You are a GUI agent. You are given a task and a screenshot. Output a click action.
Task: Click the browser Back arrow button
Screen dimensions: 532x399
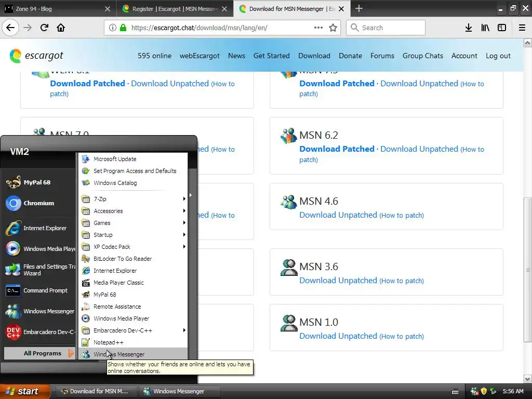pyautogui.click(x=10, y=28)
